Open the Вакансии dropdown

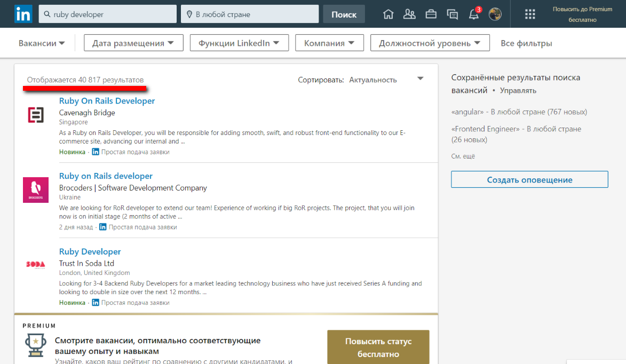42,43
